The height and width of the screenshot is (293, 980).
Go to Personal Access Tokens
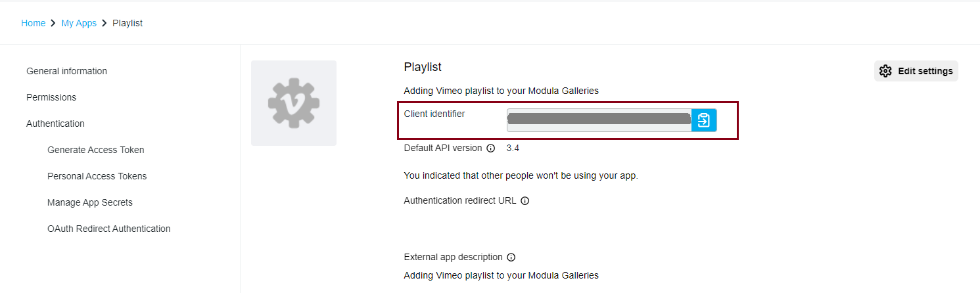pyautogui.click(x=97, y=176)
